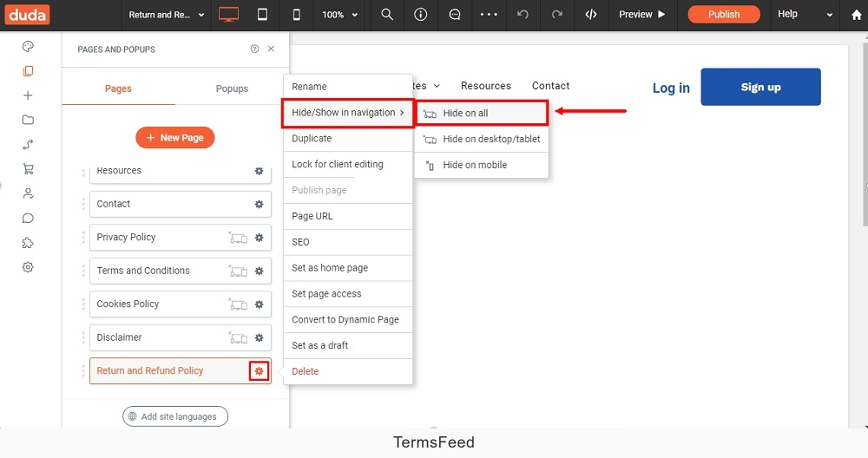868x458 pixels.
Task: Open the current page dropdown Return and Re...
Action: (x=166, y=15)
